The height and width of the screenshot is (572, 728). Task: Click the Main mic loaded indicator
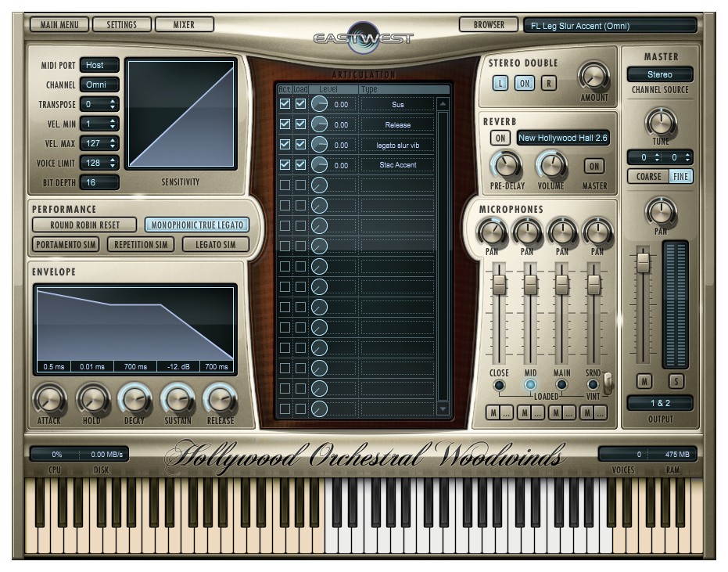(561, 385)
